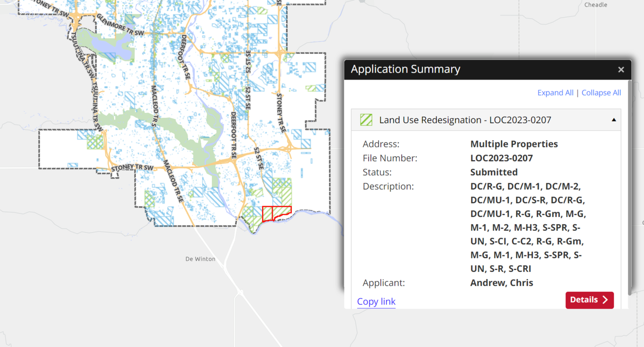Click the Expand All link

pos(555,93)
